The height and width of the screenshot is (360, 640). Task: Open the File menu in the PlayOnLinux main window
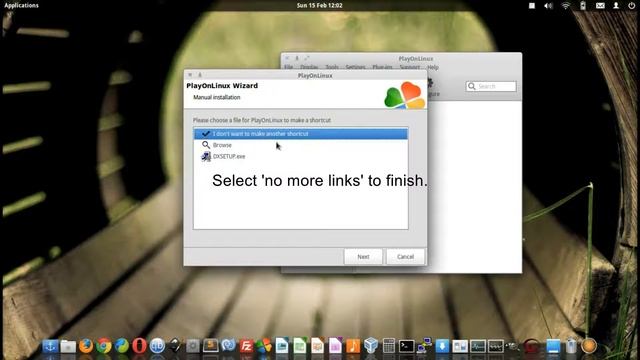coord(289,67)
